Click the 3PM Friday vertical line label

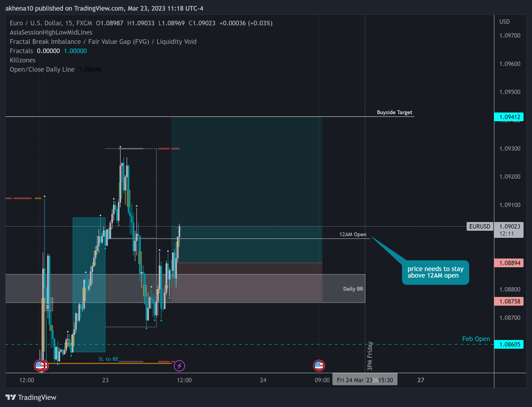[370, 356]
